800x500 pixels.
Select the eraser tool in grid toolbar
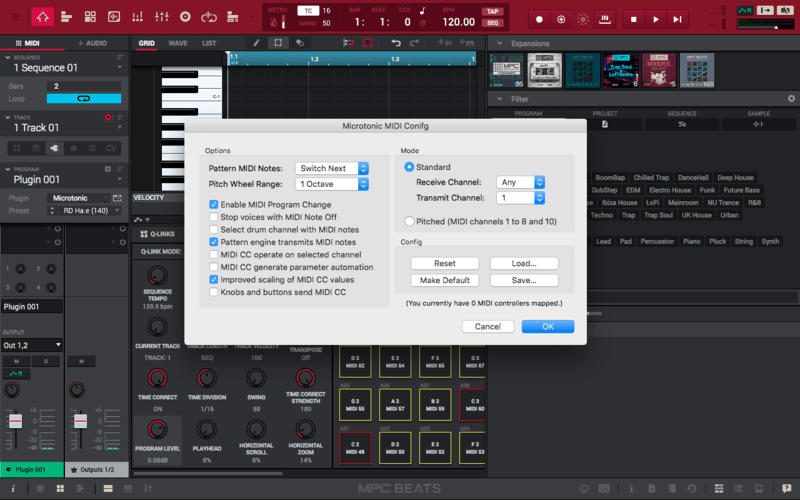pyautogui.click(x=300, y=43)
